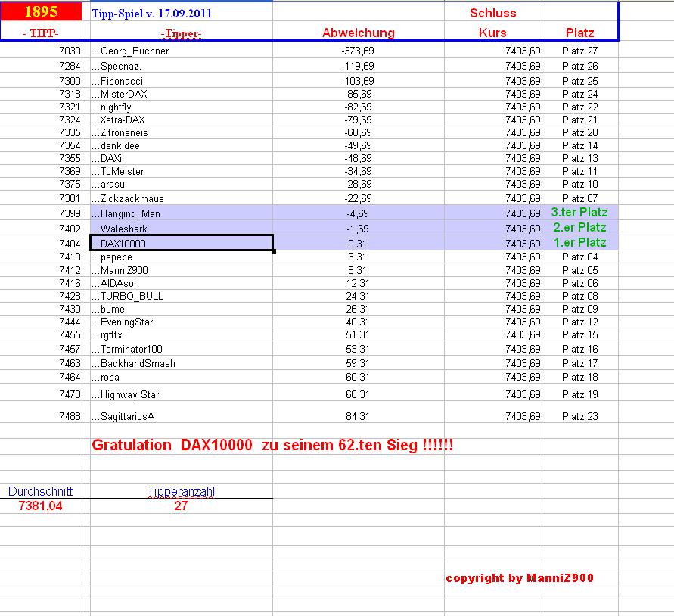The height and width of the screenshot is (616, 674).
Task: Select the MisterDAX cell
Action: pos(182,94)
